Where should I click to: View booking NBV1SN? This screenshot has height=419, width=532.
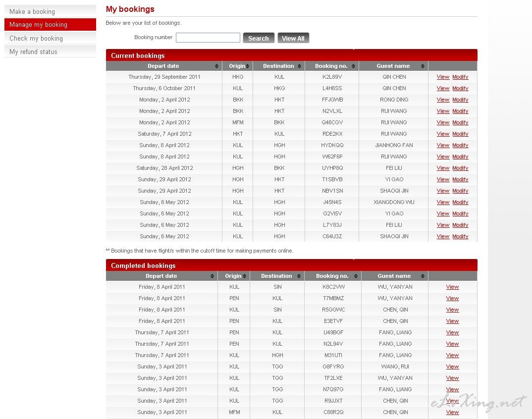pos(443,191)
